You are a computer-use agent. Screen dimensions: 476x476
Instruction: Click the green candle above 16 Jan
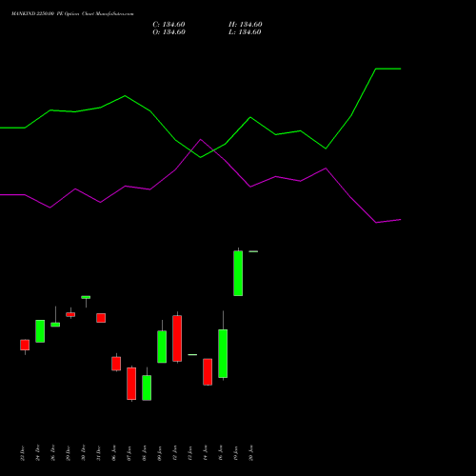pos(223,353)
